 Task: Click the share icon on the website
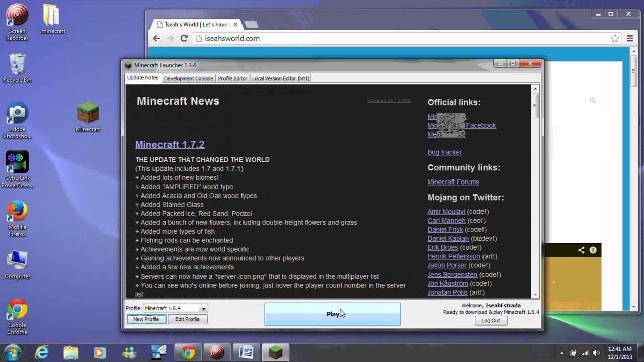581,250
